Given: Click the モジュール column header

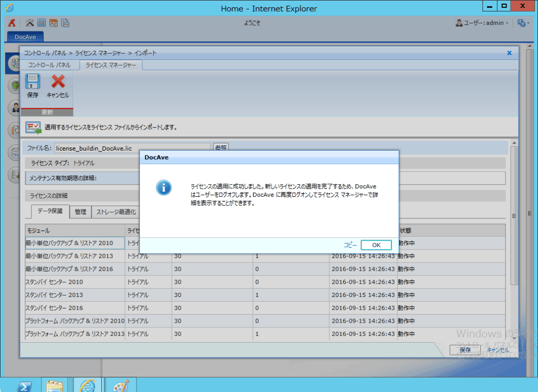Looking at the screenshot, I should pyautogui.click(x=75, y=230).
